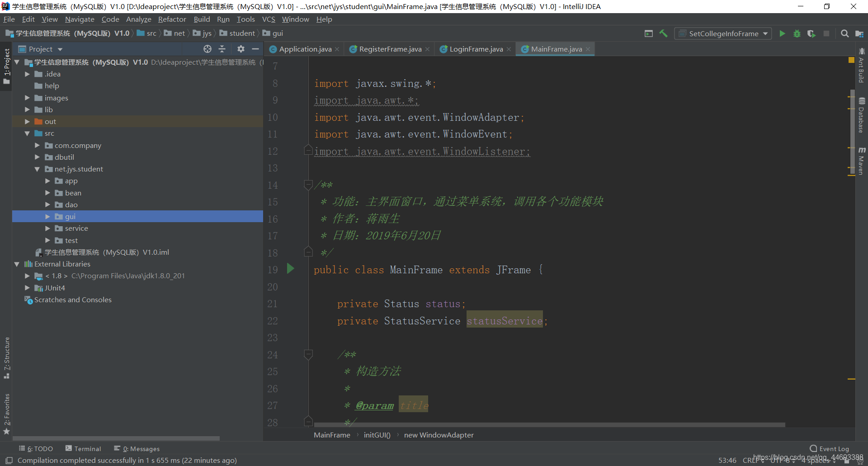The image size is (868, 466).
Task: Open Search Everywhere magnifier icon
Action: pyautogui.click(x=844, y=33)
